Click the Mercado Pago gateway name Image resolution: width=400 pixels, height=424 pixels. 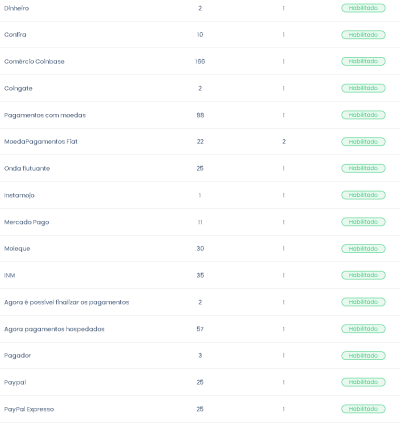26,222
